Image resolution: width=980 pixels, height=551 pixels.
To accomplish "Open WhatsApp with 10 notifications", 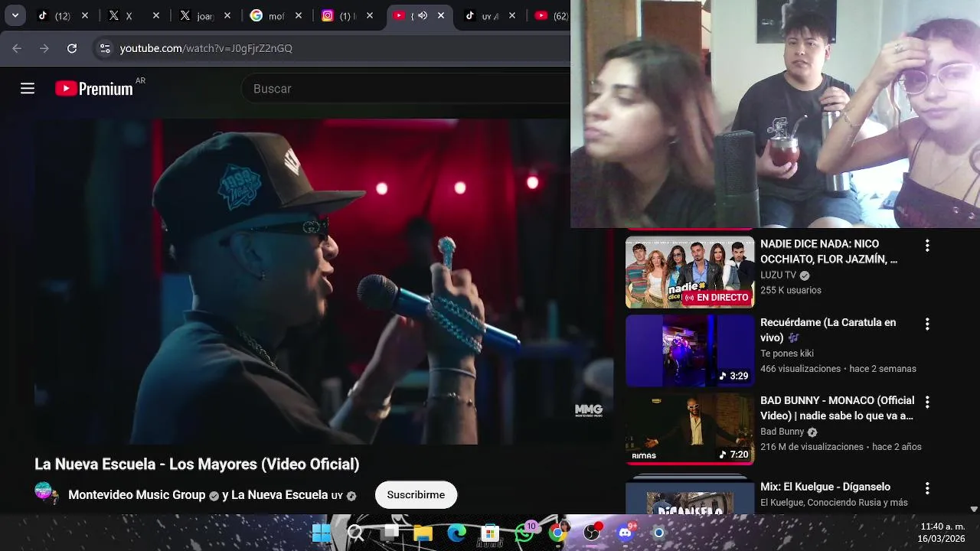I will pos(525,533).
